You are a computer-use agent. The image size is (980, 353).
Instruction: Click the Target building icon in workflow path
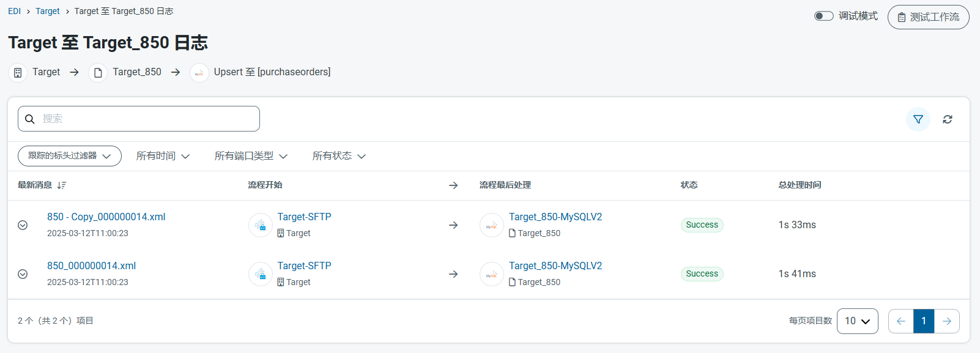point(18,73)
